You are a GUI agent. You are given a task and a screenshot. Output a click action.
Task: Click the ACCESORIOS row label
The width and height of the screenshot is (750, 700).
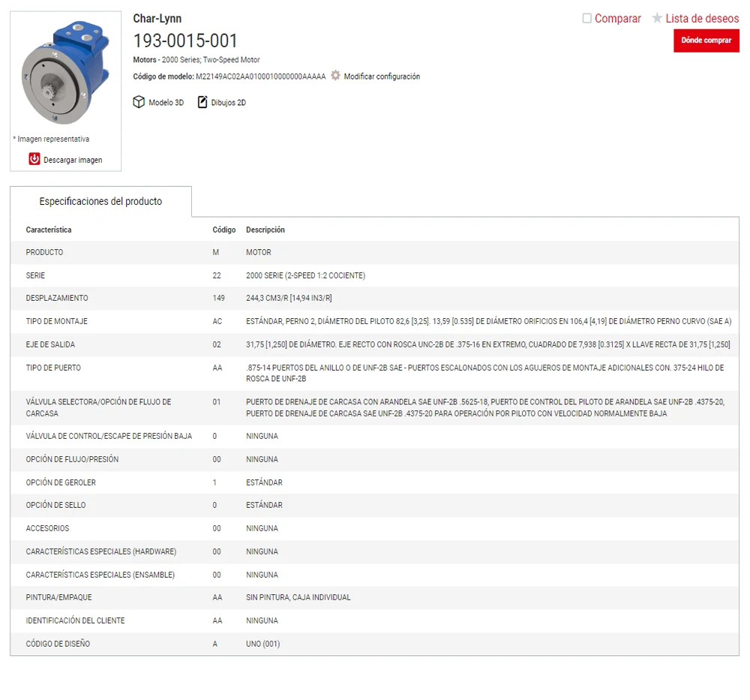tap(47, 529)
